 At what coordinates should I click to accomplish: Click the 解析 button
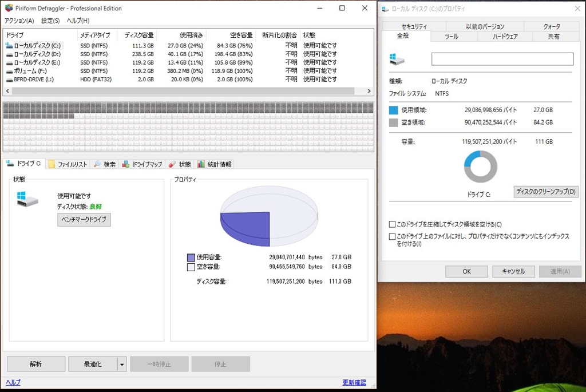36,364
